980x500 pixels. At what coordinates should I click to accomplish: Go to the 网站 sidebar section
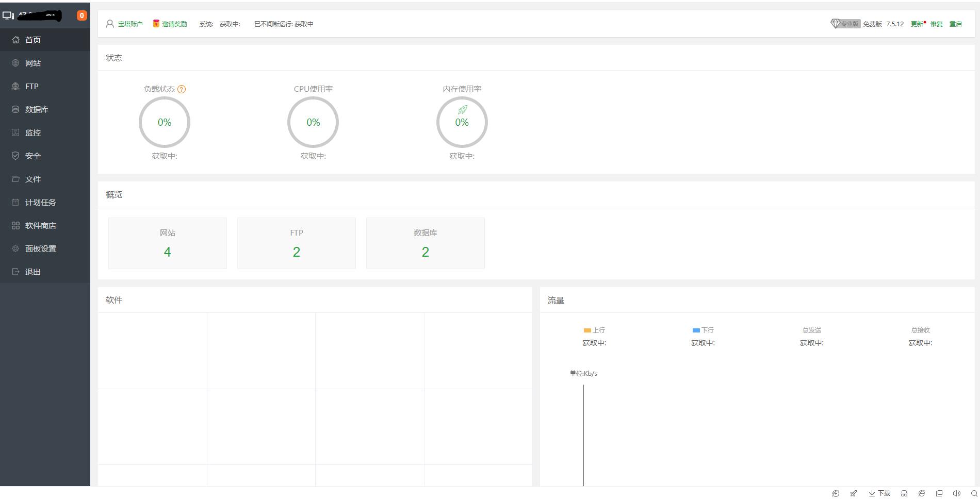coord(45,63)
